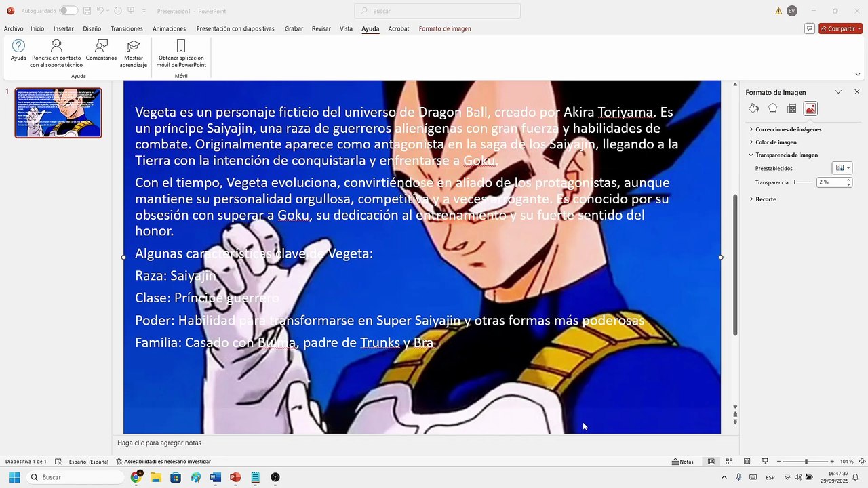Viewport: 868px width, 488px height.
Task: Click the Windows Start button
Action: (x=14, y=477)
